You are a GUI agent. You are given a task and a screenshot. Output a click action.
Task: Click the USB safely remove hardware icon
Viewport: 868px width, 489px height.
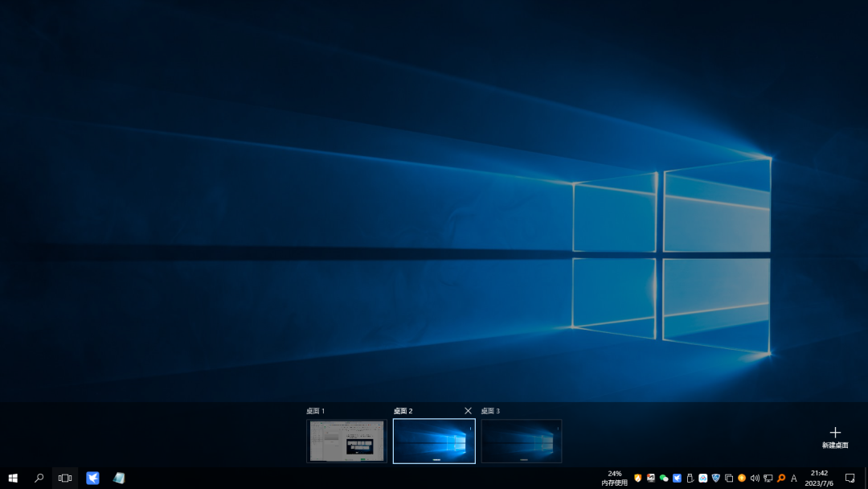point(690,478)
